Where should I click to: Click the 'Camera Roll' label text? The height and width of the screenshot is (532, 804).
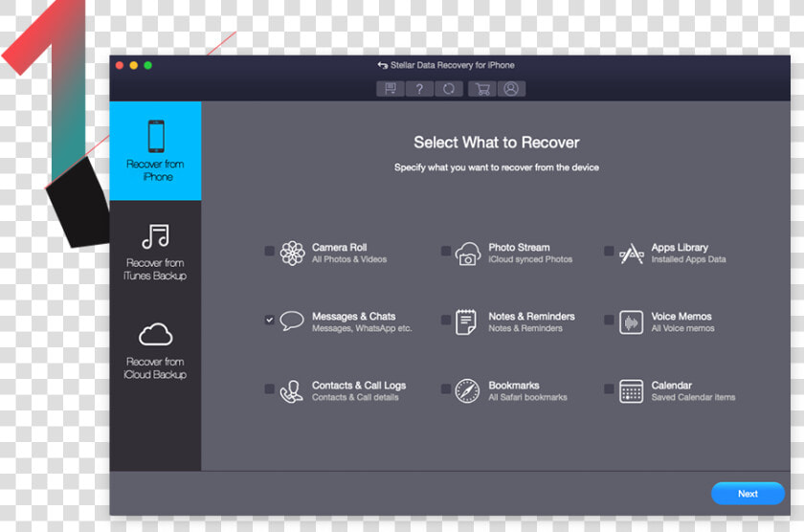click(x=340, y=247)
